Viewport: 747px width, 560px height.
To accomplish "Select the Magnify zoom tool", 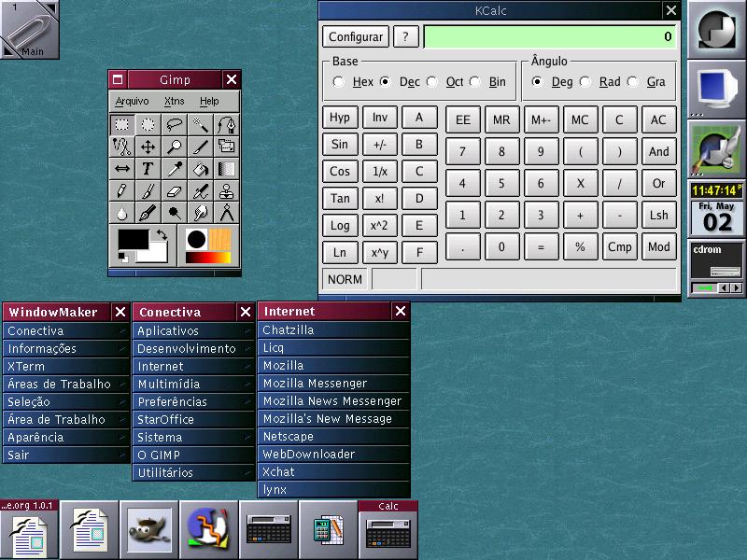I will pyautogui.click(x=174, y=147).
